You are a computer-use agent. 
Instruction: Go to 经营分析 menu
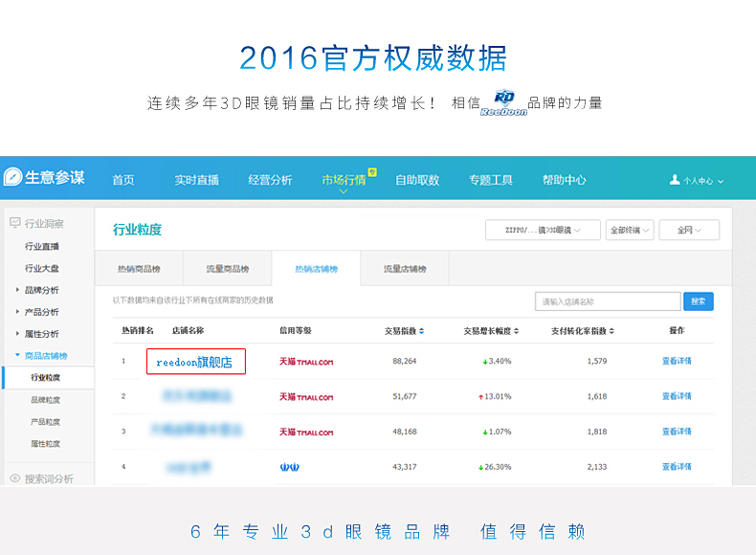point(270,180)
